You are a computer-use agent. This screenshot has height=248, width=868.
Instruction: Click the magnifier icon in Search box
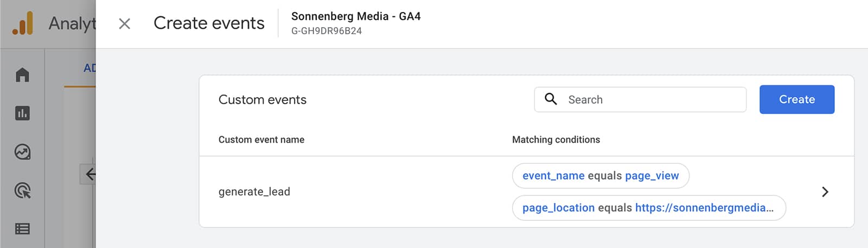tap(551, 99)
